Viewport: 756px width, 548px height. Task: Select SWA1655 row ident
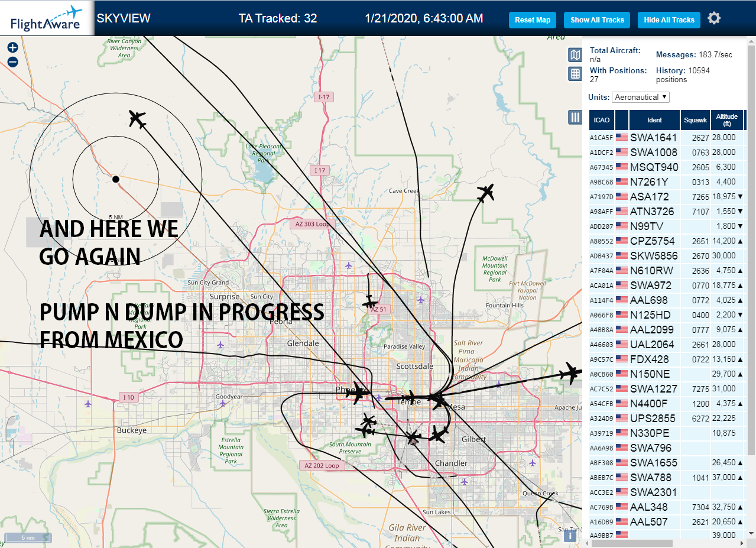[654, 462]
